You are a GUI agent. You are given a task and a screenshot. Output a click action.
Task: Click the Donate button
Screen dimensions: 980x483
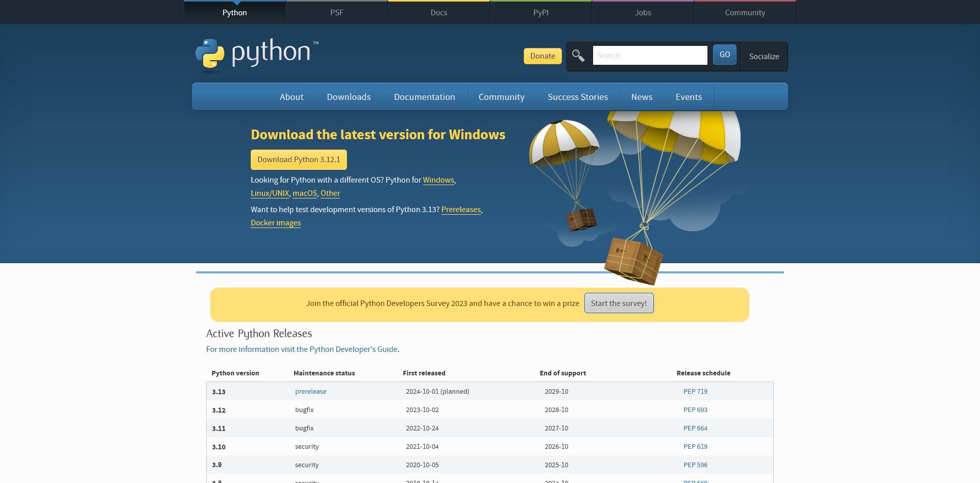[x=543, y=56]
